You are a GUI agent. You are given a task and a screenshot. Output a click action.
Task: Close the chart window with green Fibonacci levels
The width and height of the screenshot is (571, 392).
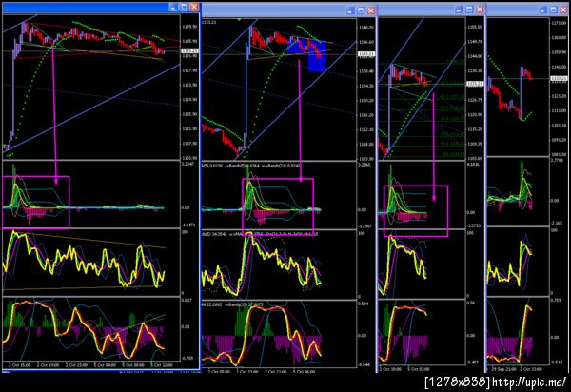[480, 10]
